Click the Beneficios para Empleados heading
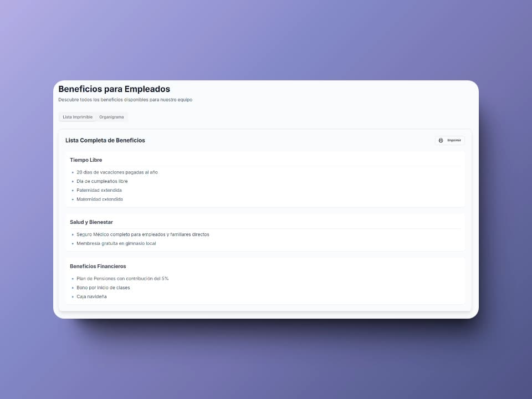This screenshot has width=532, height=399. [x=114, y=89]
